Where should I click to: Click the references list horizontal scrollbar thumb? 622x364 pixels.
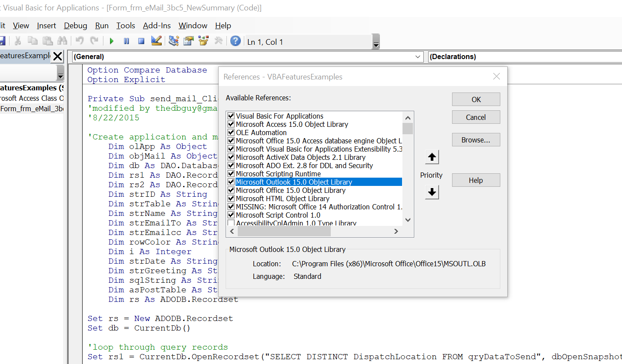pos(284,232)
